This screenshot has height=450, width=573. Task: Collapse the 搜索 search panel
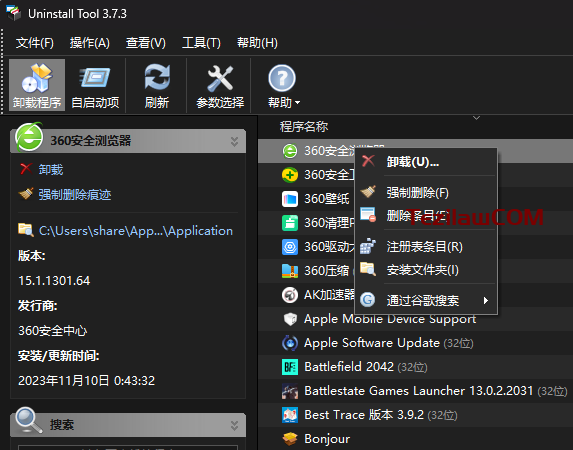click(x=234, y=426)
